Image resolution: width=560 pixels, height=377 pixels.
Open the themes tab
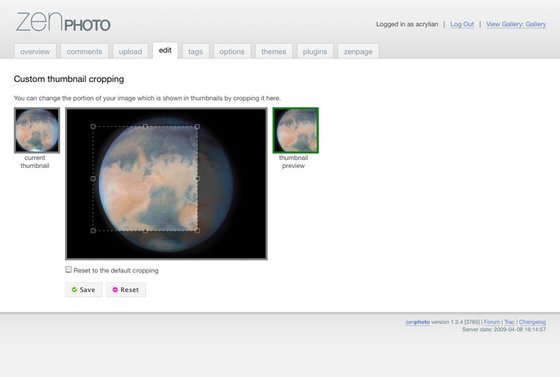pos(274,51)
